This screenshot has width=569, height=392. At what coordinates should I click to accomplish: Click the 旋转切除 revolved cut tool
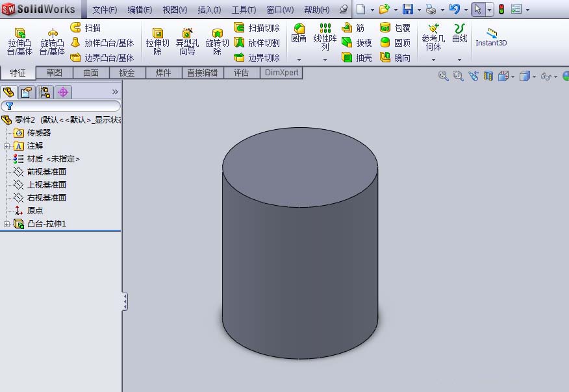coord(217,42)
